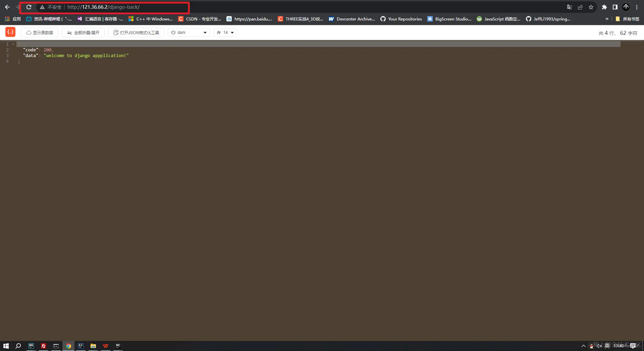The height and width of the screenshot is (351, 644).
Task: Go back to the previous page
Action: click(7, 7)
